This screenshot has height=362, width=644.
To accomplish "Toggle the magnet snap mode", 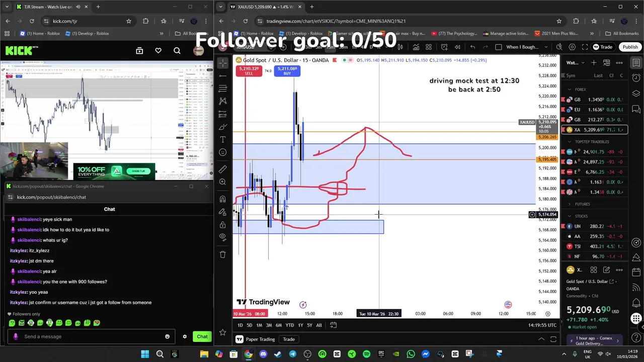I will tap(223, 199).
